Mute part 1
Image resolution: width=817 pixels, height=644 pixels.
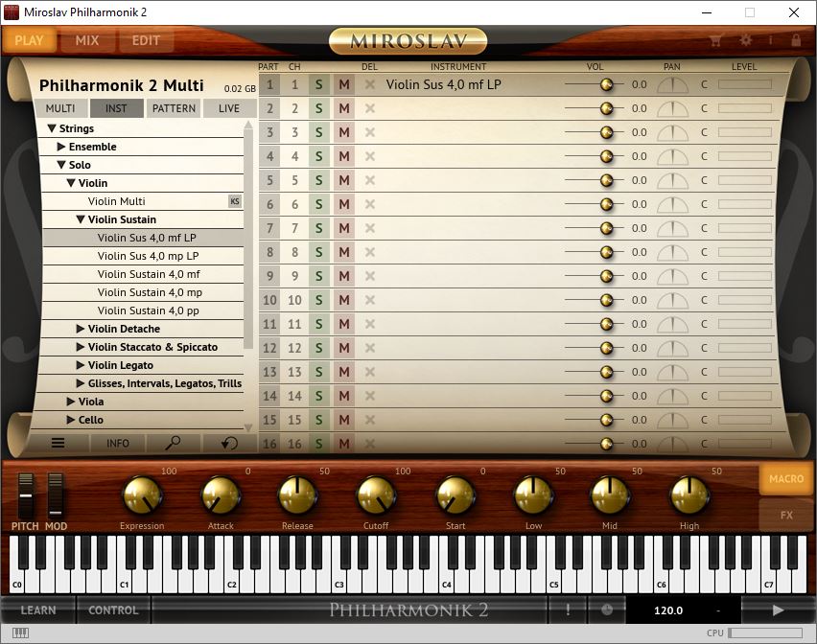(344, 84)
